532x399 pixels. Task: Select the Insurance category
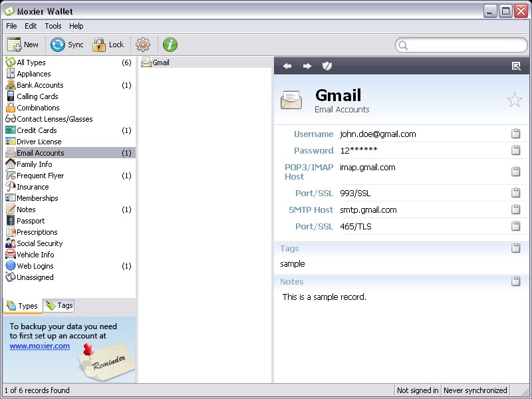coord(69,187)
